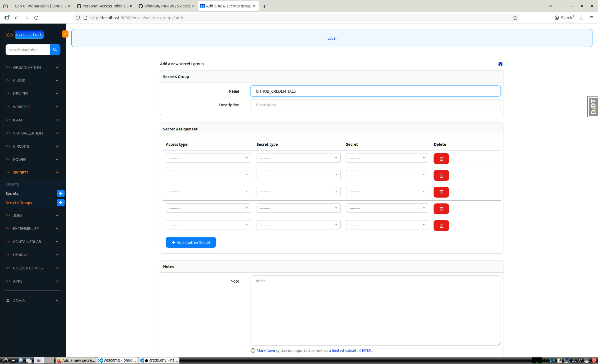Delete the last secret assignment row
Viewport: 598px width, 364px height.
[441, 226]
